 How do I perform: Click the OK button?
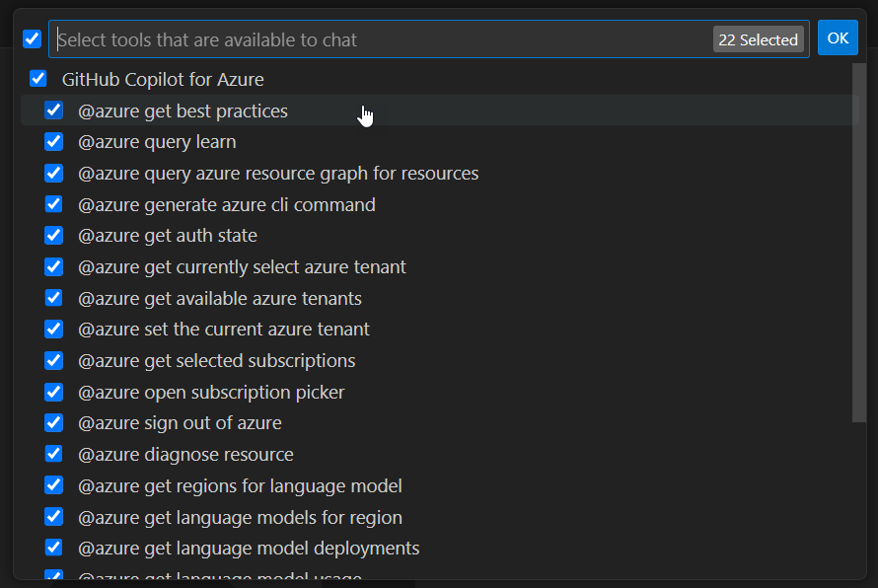(838, 38)
